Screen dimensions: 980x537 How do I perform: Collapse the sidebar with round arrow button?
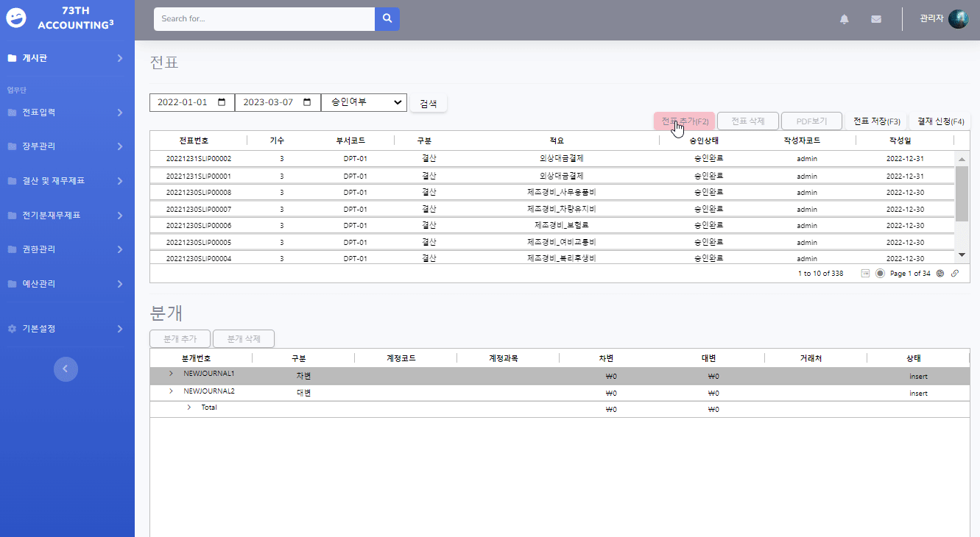[x=66, y=369]
